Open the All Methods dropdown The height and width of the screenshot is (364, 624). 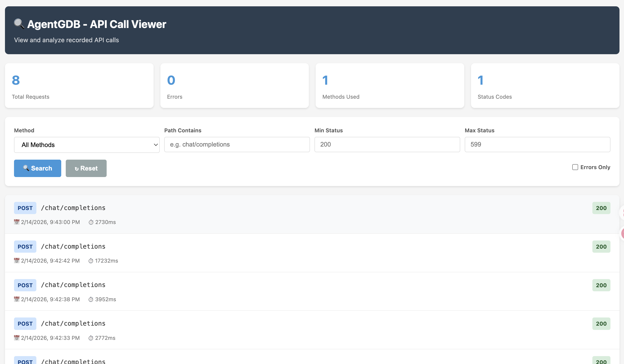click(x=87, y=145)
